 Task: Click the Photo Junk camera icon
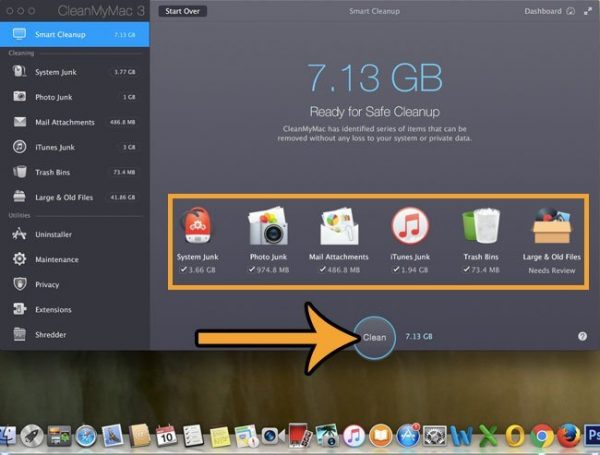(268, 226)
